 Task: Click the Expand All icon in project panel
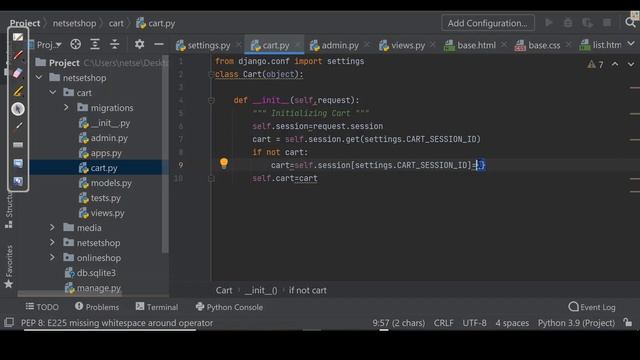point(95,44)
